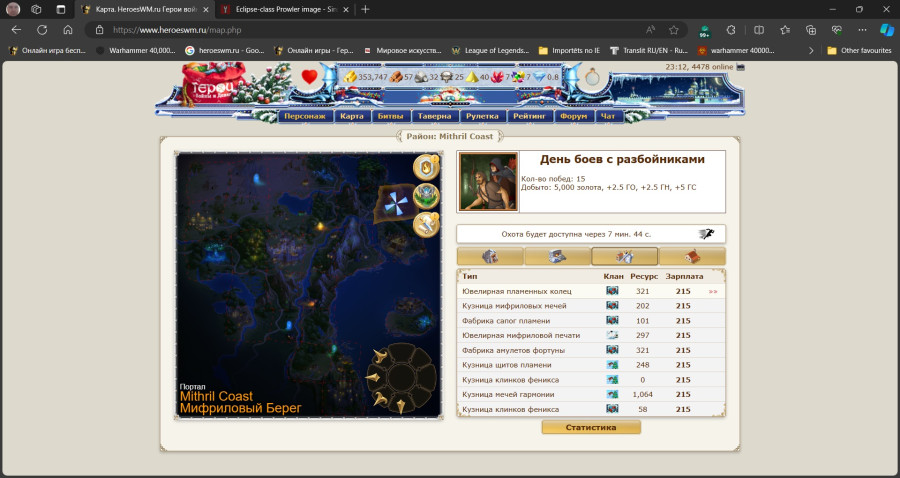
Task: Switch to the Eclipse-class Prowler image tab
Action: 284,9
